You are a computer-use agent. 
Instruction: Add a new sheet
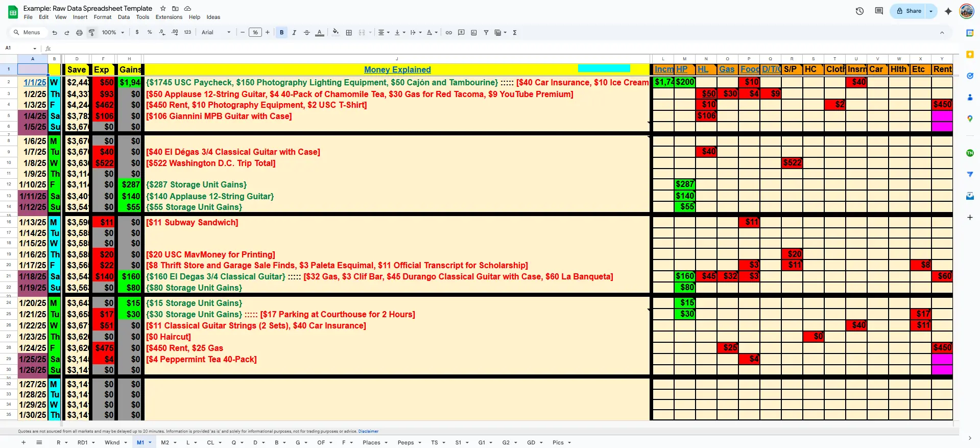[23, 442]
